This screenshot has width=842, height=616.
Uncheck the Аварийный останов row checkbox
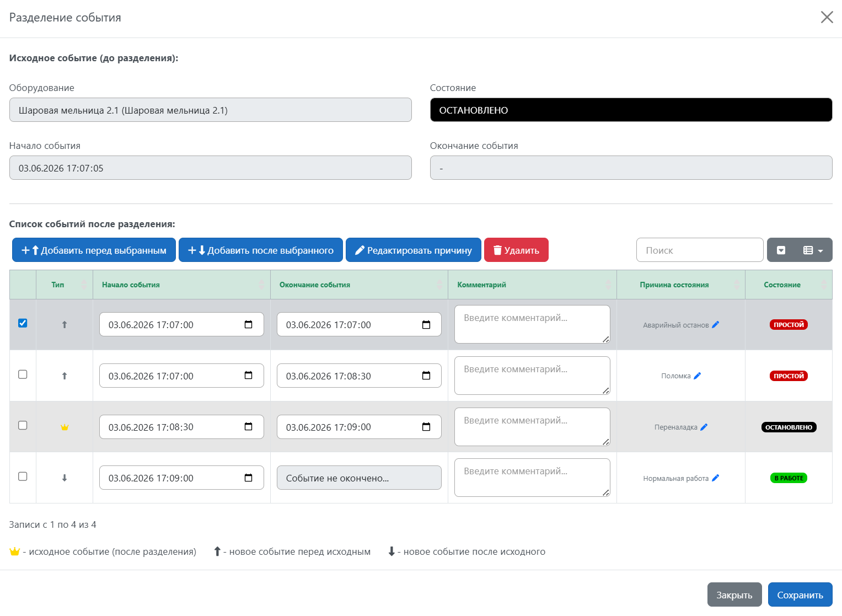point(23,323)
